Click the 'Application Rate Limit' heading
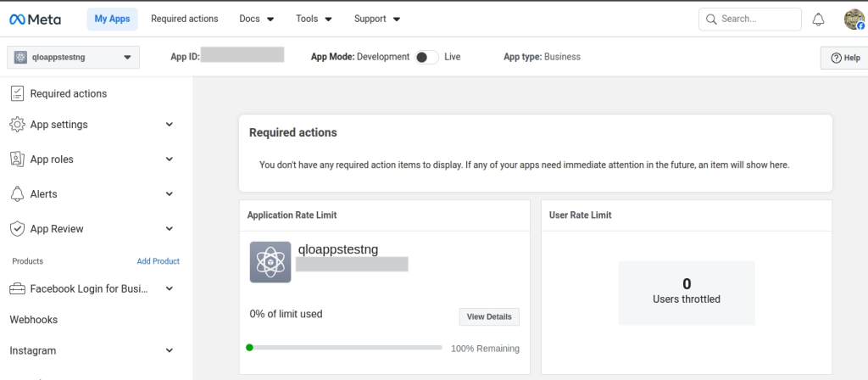868x380 pixels. click(x=292, y=215)
